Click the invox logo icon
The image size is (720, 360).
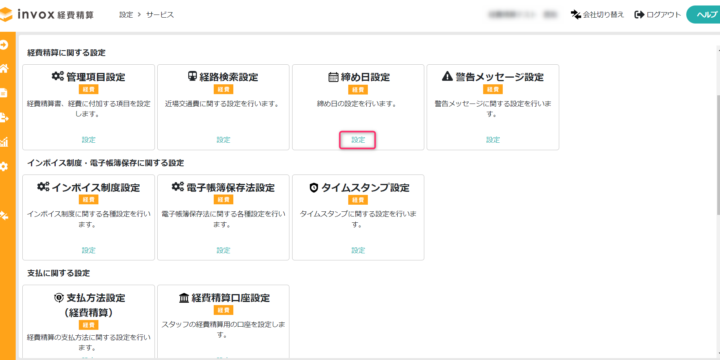[6, 15]
